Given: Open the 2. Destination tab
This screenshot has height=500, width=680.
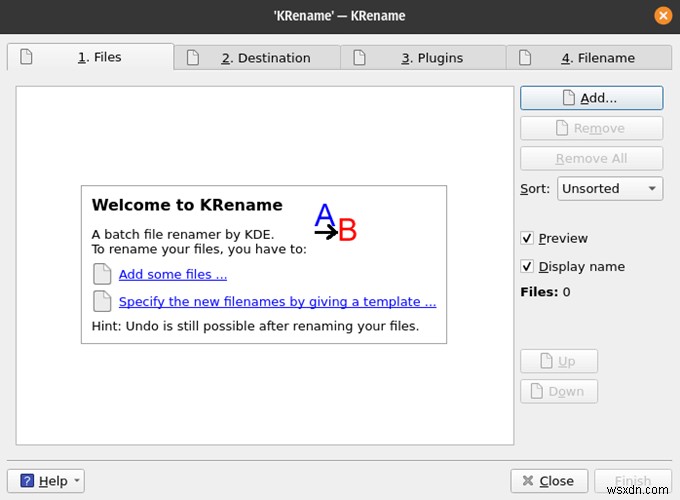Looking at the screenshot, I should click(x=257, y=58).
